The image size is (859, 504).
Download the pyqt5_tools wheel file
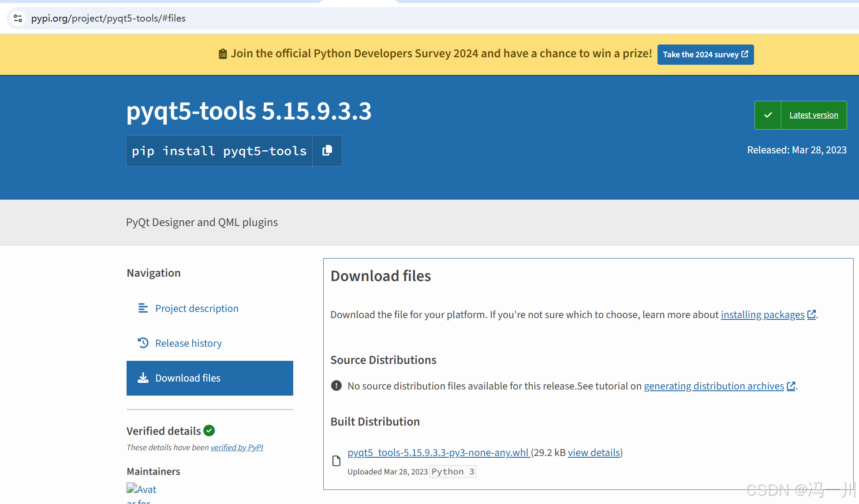pyautogui.click(x=438, y=452)
